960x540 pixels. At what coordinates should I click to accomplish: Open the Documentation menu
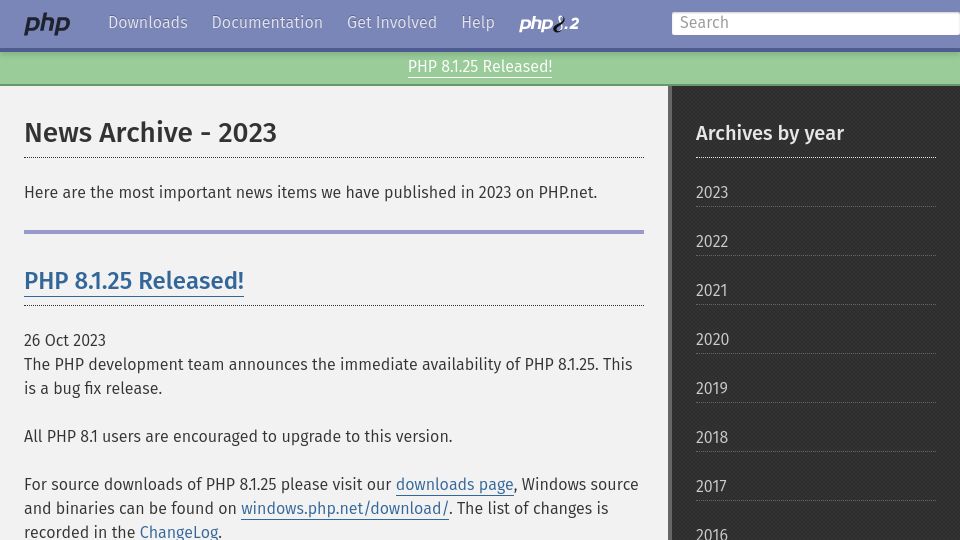click(267, 23)
